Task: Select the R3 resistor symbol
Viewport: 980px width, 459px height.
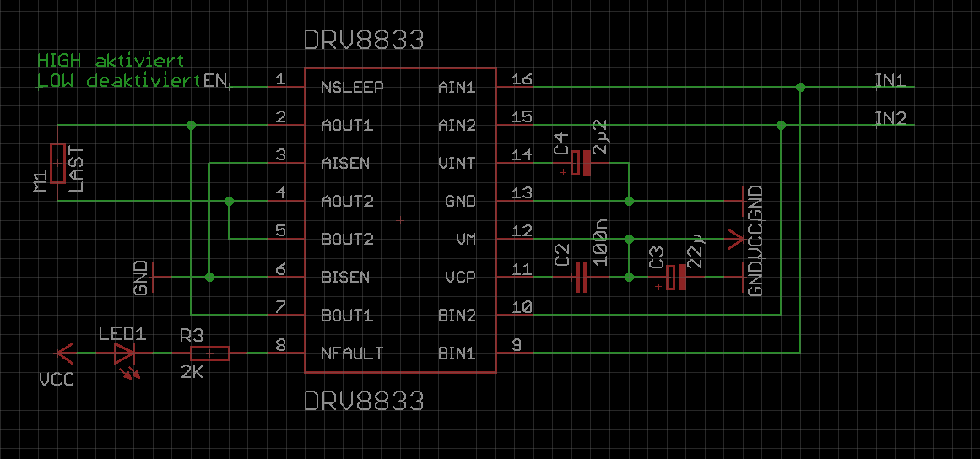Action: point(209,354)
